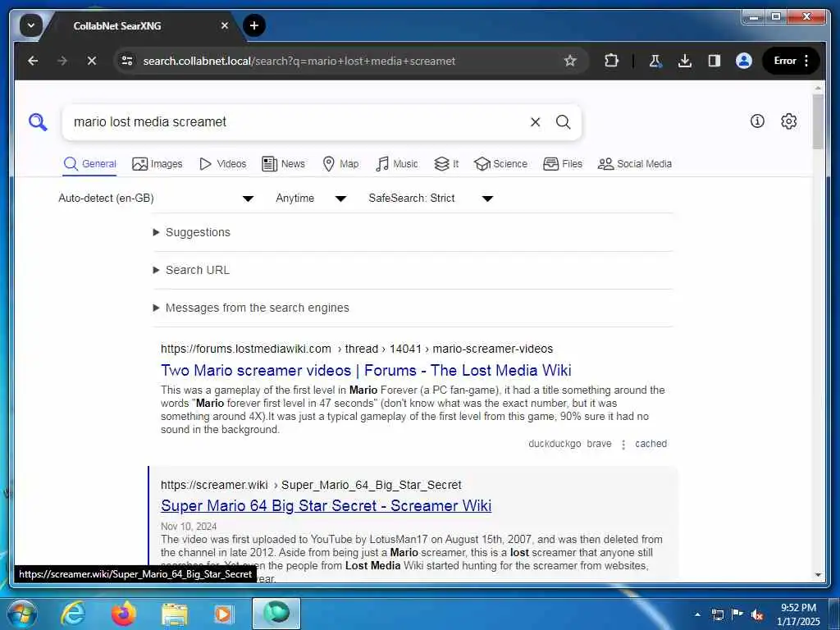Open the Anytime time range dropdown
The image size is (840, 630).
tap(311, 199)
